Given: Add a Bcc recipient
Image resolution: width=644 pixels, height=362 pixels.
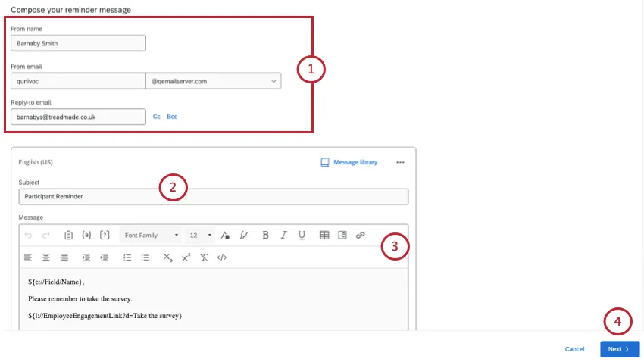Looking at the screenshot, I should [172, 117].
